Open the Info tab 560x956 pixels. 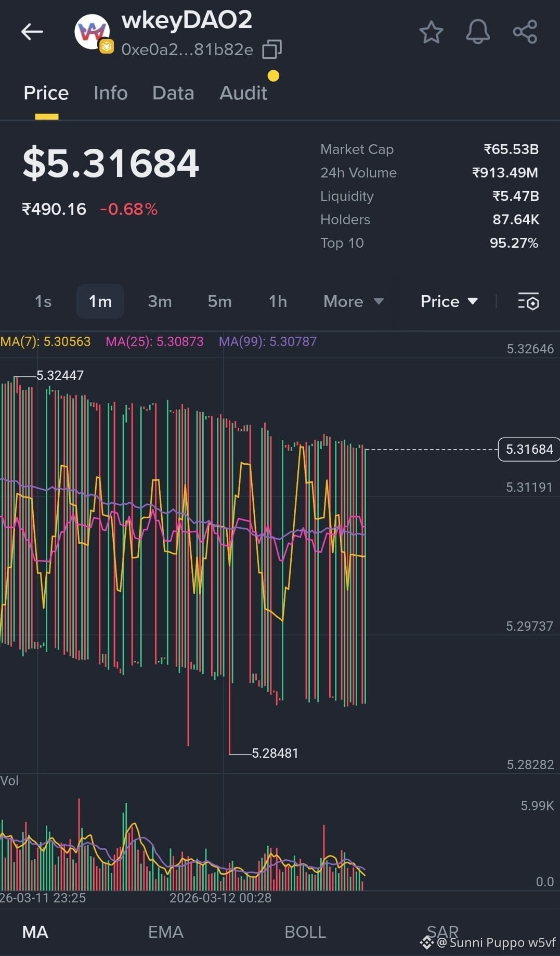[110, 93]
